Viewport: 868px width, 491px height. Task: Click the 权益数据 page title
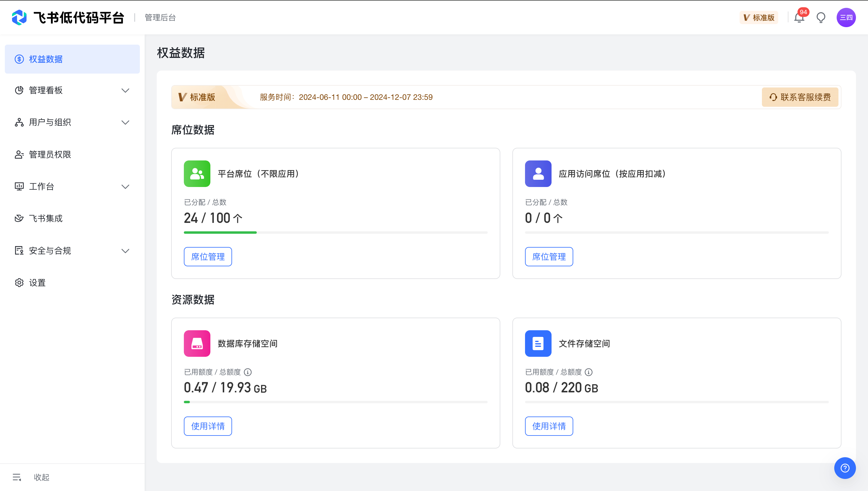[181, 53]
